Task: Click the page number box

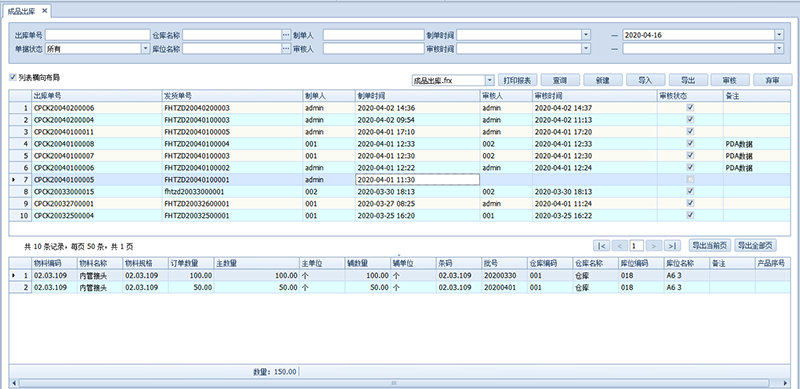Action: [636, 246]
